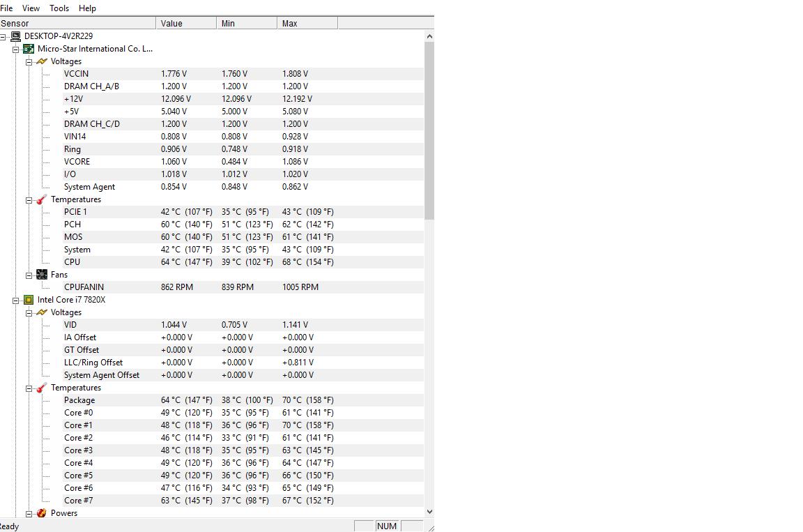Click the Powers flame icon
Viewport: 803px width, 532px height.
pos(42,513)
